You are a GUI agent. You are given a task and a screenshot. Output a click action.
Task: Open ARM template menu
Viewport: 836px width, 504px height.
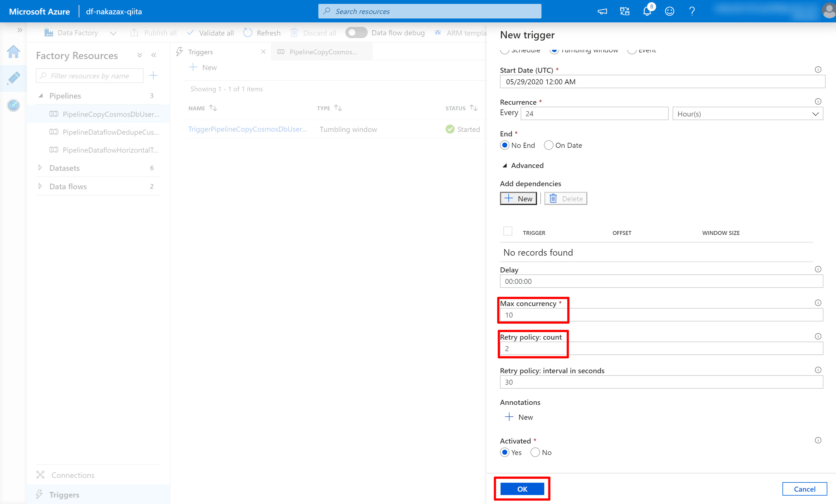coord(461,32)
